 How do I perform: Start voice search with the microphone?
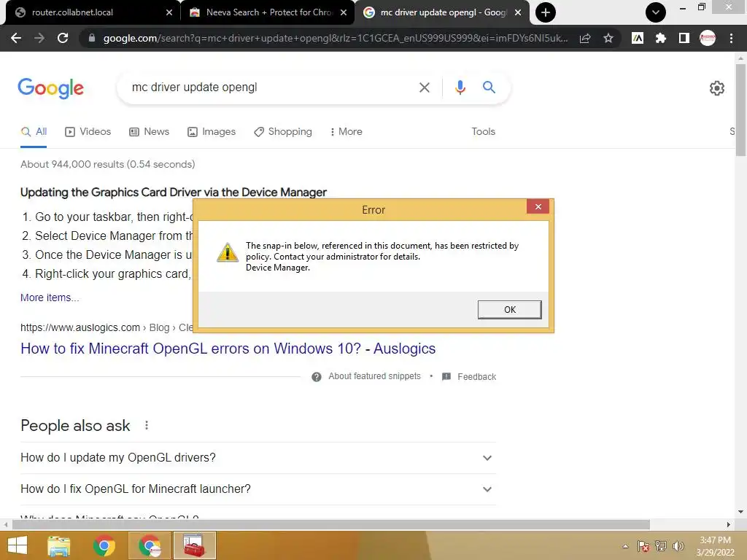point(460,87)
